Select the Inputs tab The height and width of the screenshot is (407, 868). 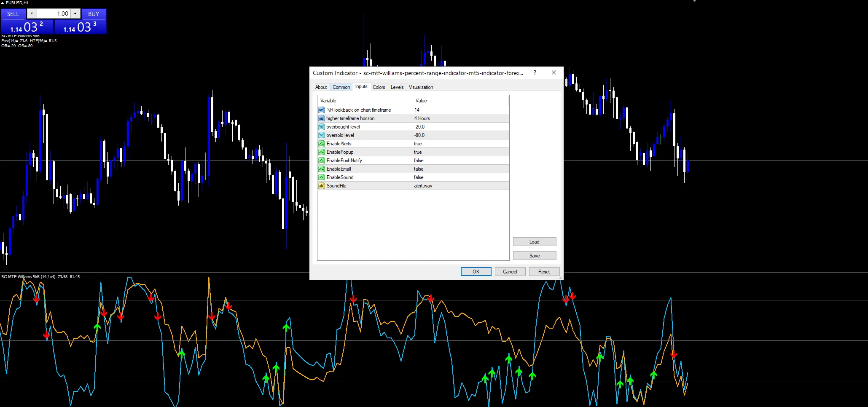361,86
